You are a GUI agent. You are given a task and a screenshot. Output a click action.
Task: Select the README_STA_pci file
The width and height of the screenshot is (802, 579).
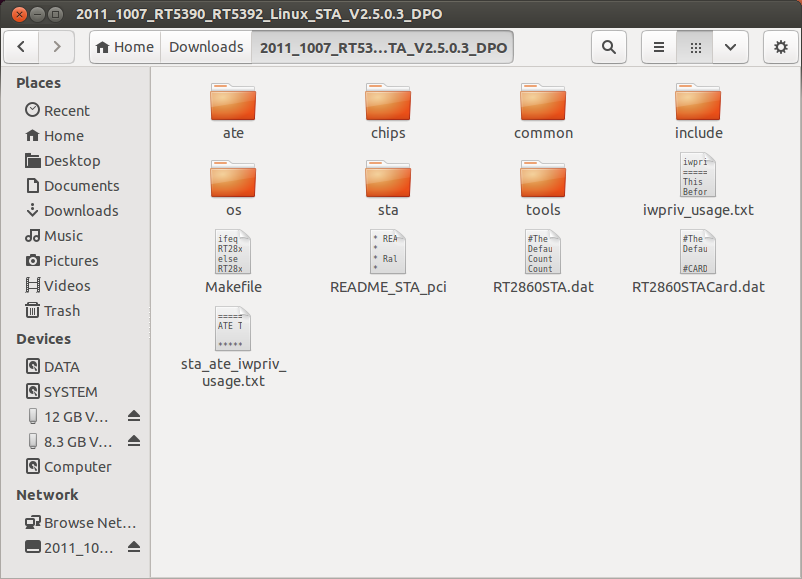pos(388,262)
